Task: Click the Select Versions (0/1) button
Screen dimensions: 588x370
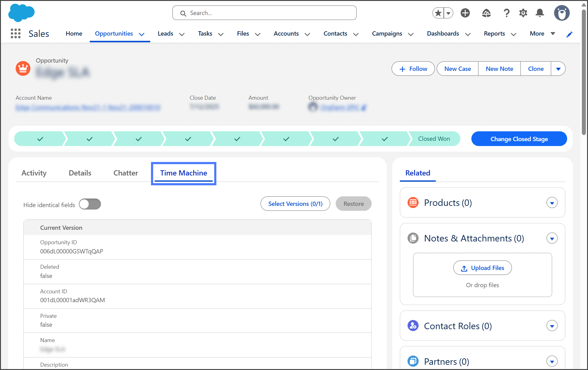Action: (x=295, y=204)
